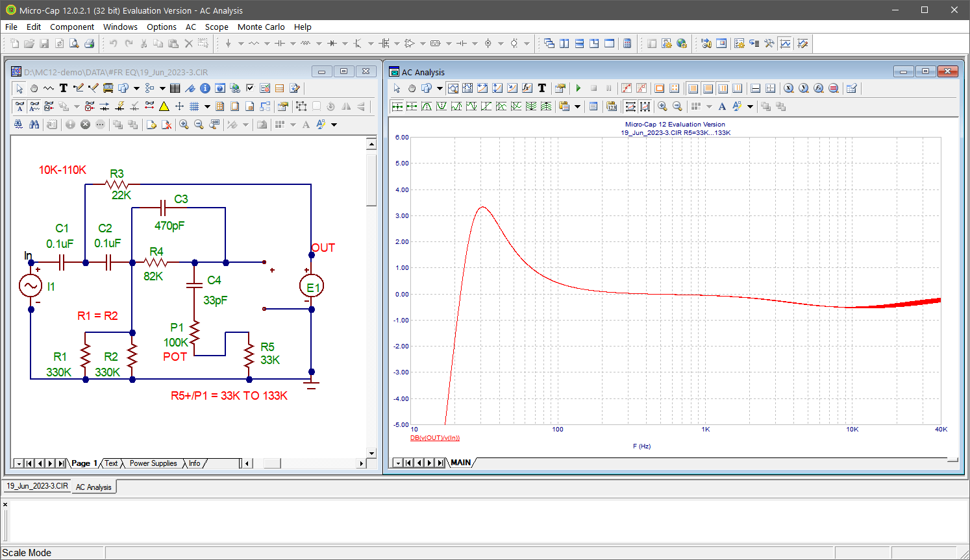Create a new file from the main toolbar
The width and height of the screenshot is (970, 560).
point(14,43)
